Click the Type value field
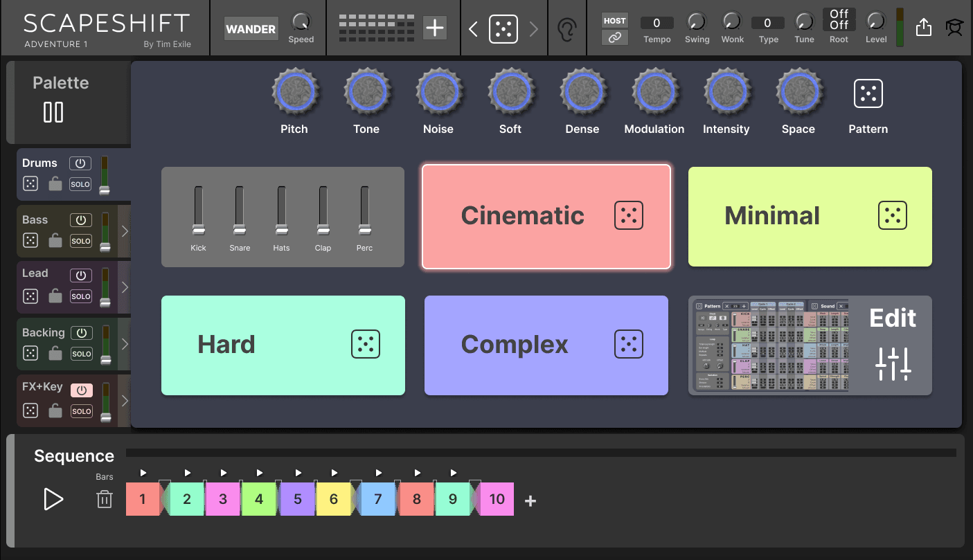This screenshot has height=560, width=973. pyautogui.click(x=767, y=24)
